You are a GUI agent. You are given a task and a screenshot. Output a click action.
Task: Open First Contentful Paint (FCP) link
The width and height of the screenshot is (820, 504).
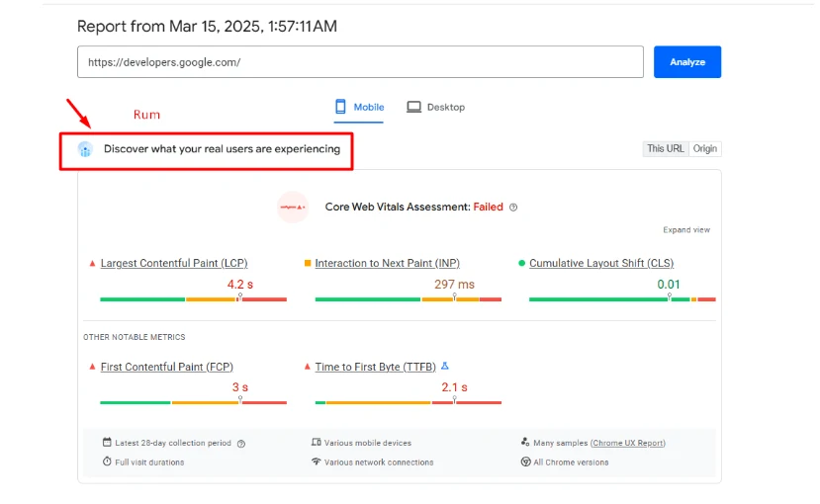(167, 367)
